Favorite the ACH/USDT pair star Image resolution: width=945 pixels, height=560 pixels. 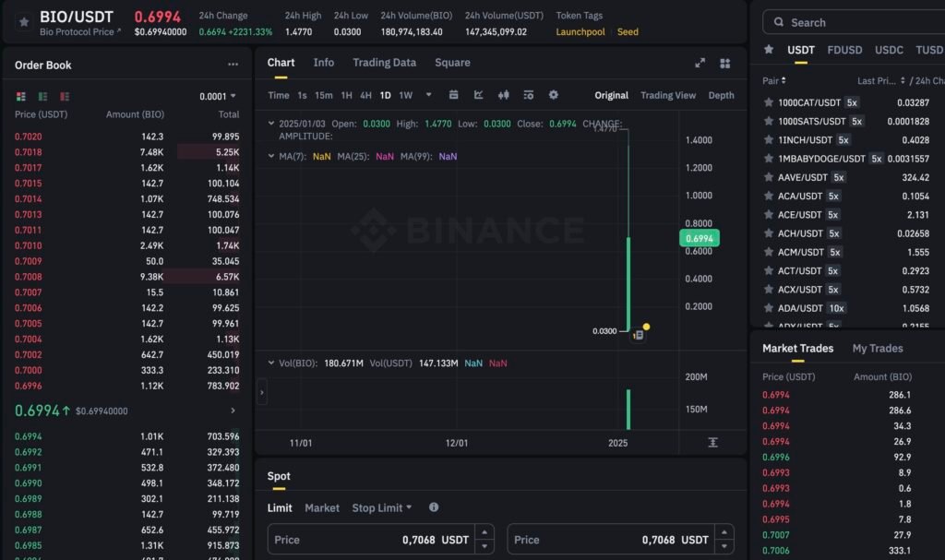point(769,233)
